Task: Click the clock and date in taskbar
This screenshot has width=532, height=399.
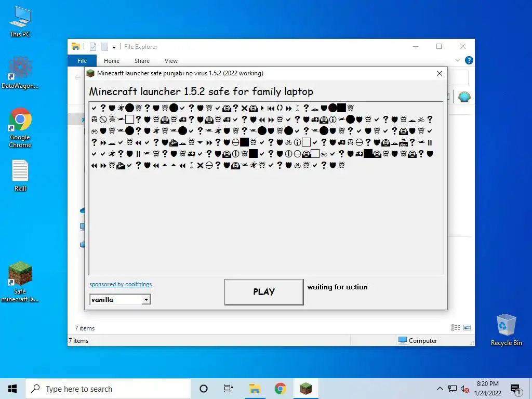Action: [x=487, y=389]
